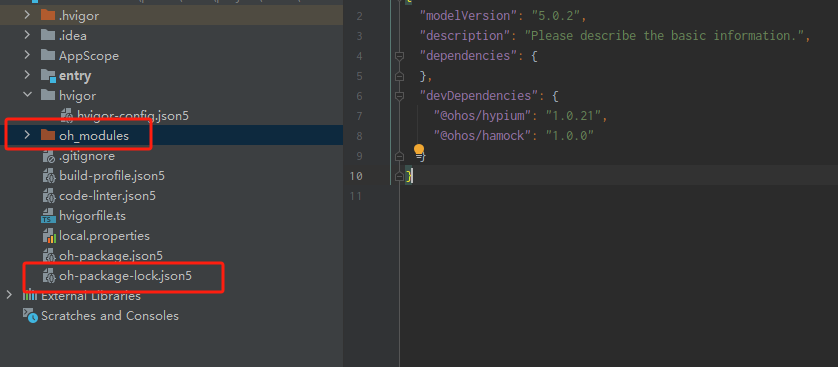This screenshot has width=838, height=367.
Task: Select the hvigor folder name
Action: (77, 96)
